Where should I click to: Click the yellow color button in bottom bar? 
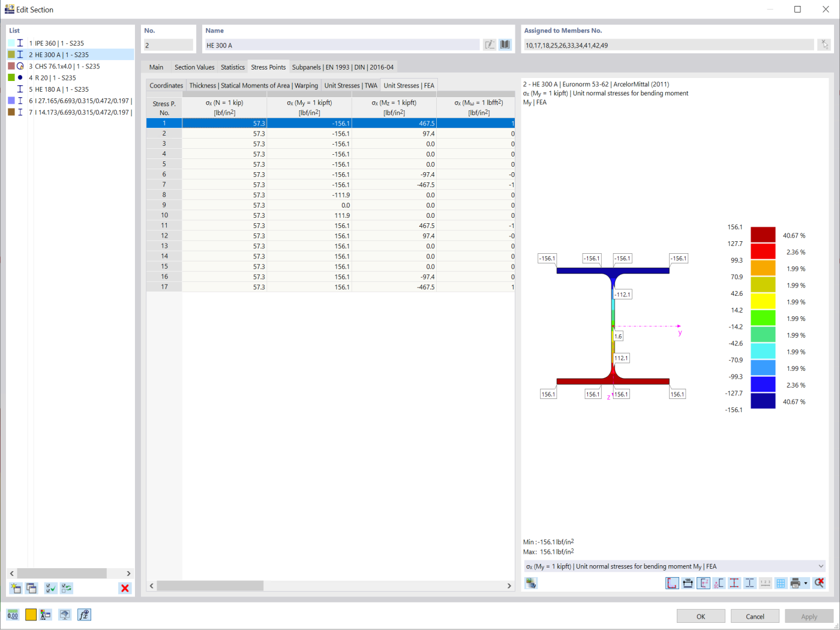pyautogui.click(x=31, y=614)
